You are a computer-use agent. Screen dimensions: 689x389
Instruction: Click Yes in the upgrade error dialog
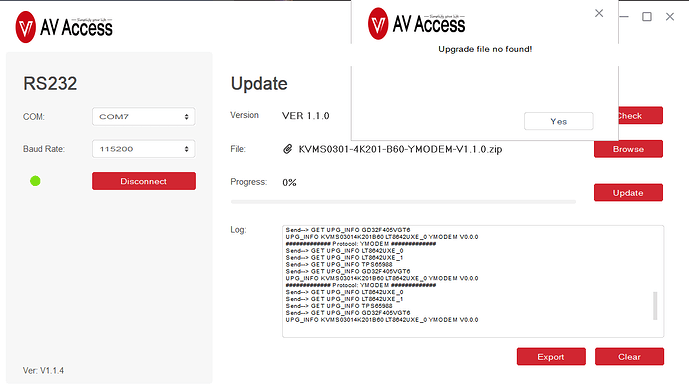[x=558, y=121]
